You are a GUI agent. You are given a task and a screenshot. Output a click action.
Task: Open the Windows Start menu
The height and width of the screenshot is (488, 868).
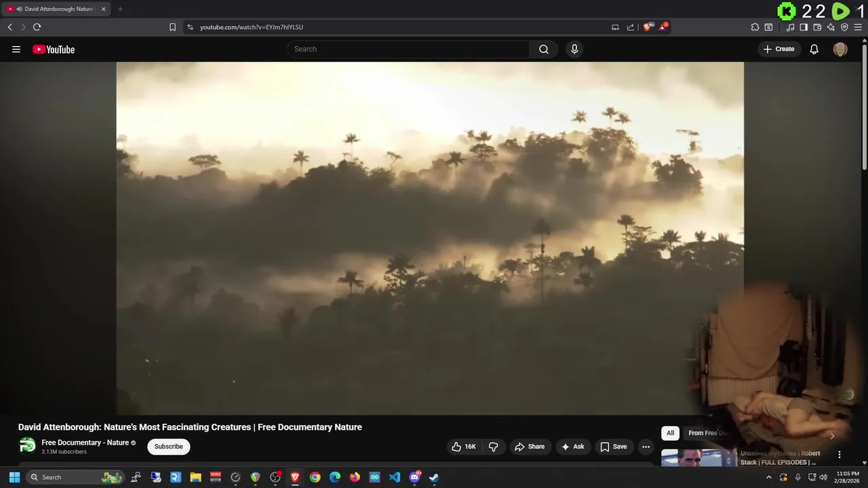(x=14, y=477)
